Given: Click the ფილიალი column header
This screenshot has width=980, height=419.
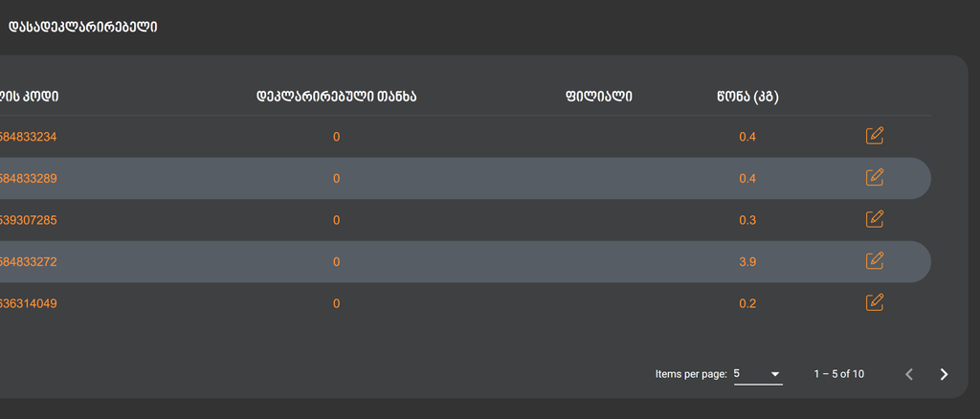Looking at the screenshot, I should coord(599,96).
